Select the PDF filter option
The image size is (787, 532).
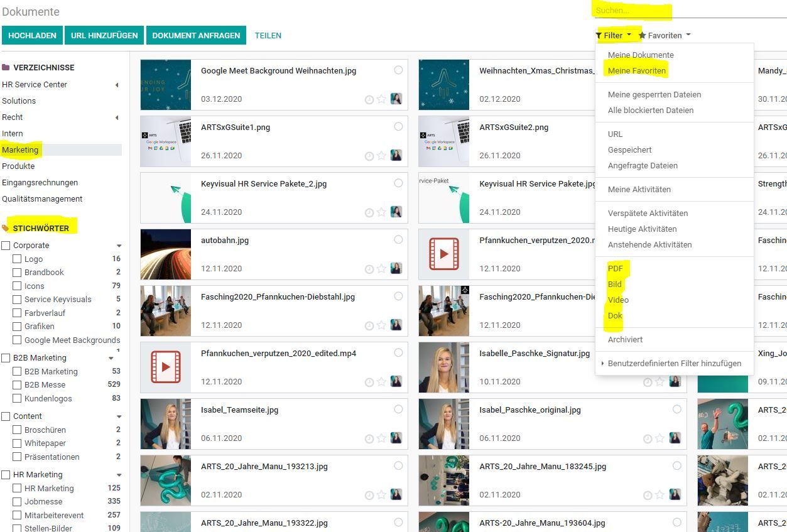coord(616,269)
